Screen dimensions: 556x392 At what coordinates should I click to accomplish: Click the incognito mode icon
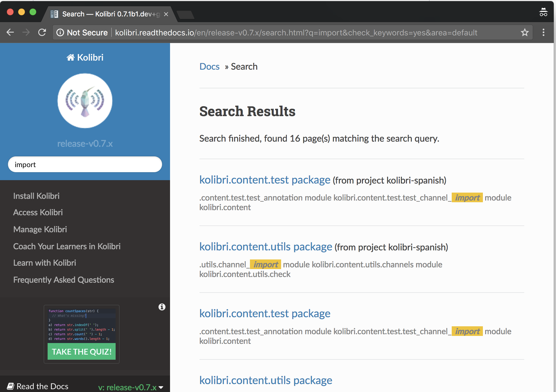(543, 12)
